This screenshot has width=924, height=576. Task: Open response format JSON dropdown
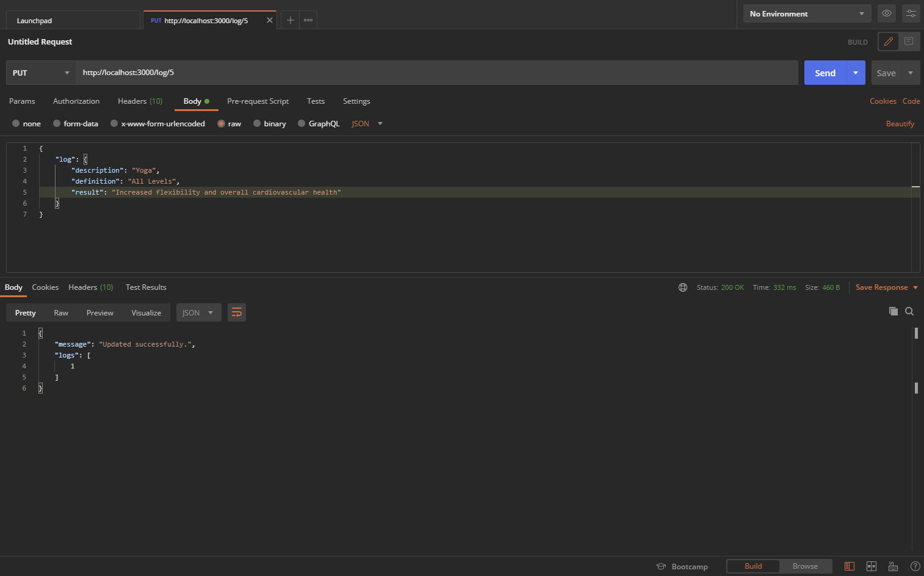tap(198, 312)
